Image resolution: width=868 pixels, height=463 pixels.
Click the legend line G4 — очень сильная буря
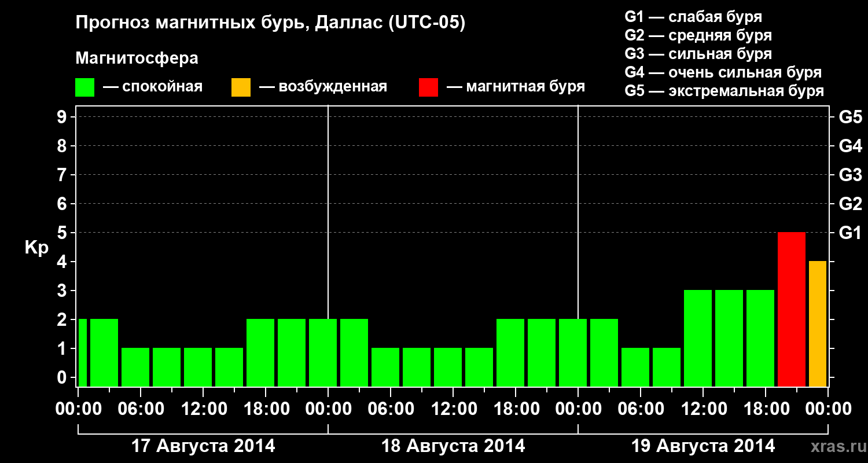point(723,72)
